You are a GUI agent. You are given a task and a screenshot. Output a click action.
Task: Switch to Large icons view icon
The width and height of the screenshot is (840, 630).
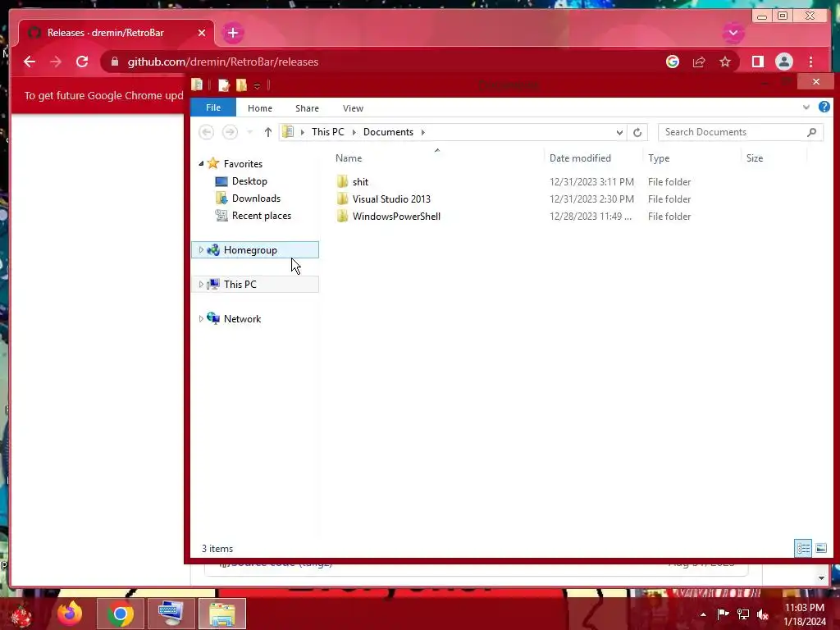[820, 548]
